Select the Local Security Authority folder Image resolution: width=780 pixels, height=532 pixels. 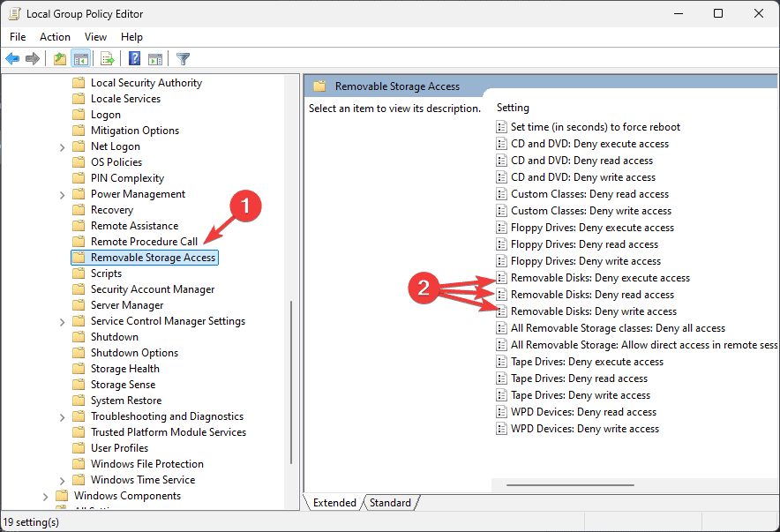(x=146, y=83)
